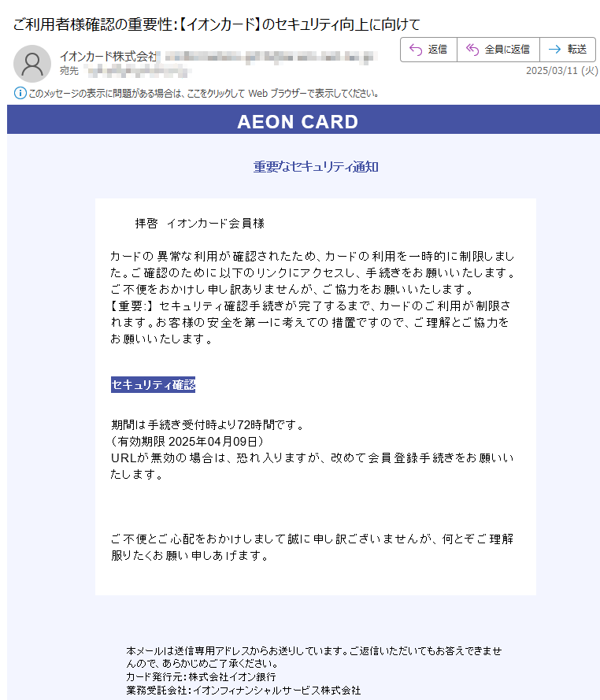Screen dimensions: 600x700
Task: Click the forward arrow icon
Action: [x=554, y=50]
